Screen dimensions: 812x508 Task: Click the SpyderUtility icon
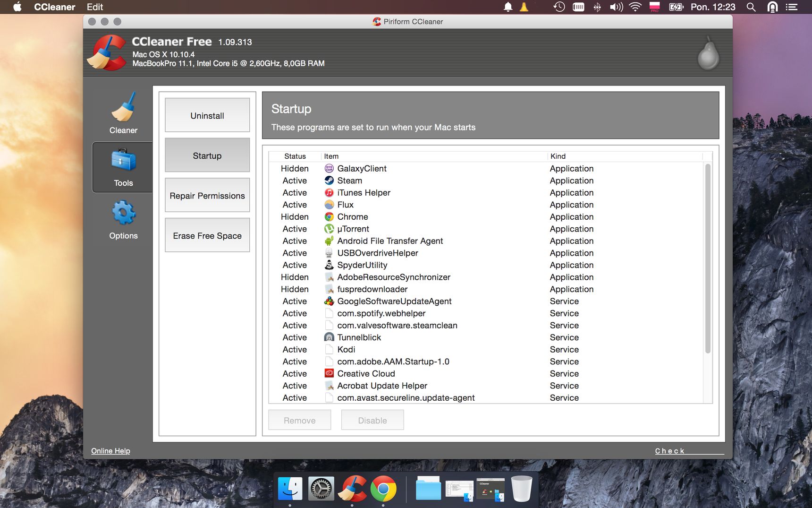329,265
